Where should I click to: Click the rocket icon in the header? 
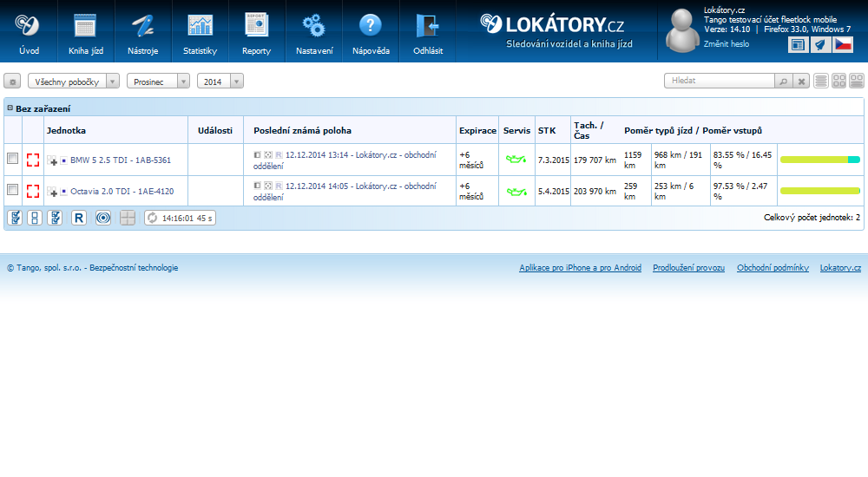[x=820, y=45]
